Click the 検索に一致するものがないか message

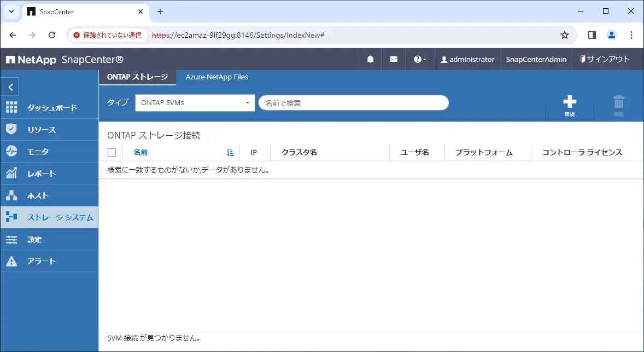pos(189,170)
